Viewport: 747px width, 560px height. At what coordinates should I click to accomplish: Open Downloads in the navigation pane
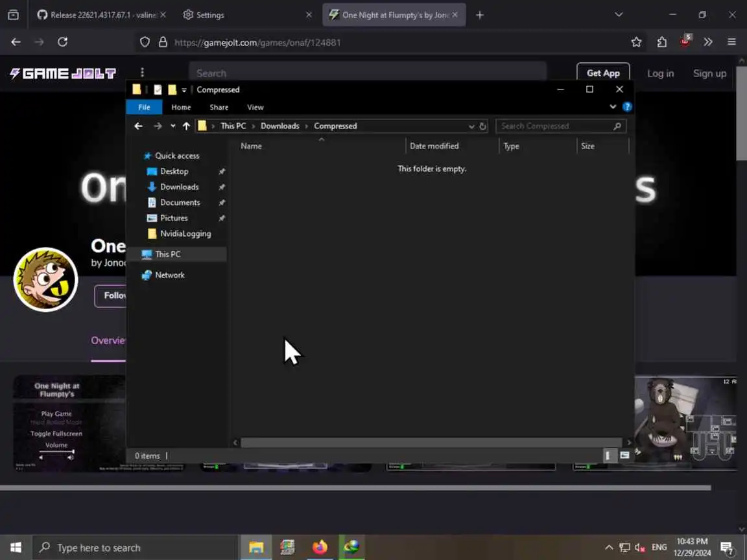[x=179, y=187]
